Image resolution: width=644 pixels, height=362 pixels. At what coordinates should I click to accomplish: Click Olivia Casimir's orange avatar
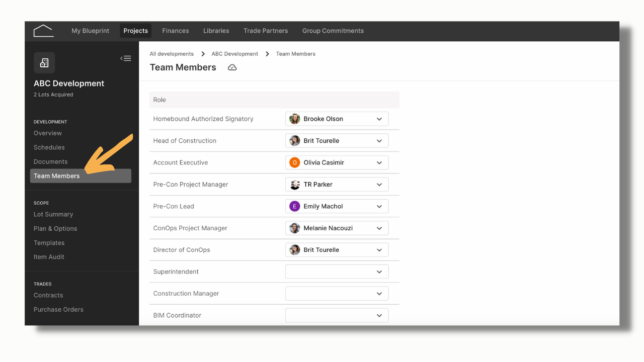[x=295, y=162]
